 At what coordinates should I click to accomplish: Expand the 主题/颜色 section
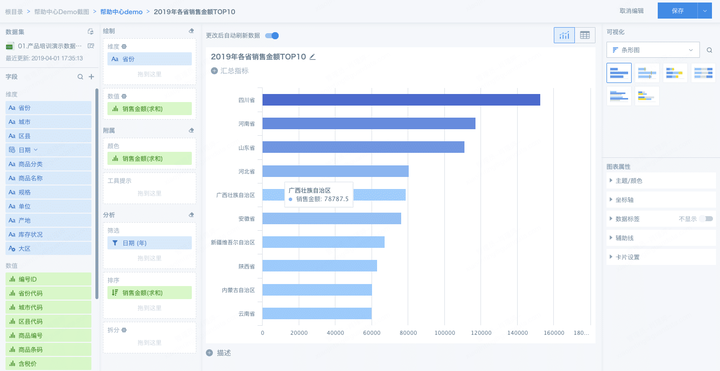(x=661, y=181)
